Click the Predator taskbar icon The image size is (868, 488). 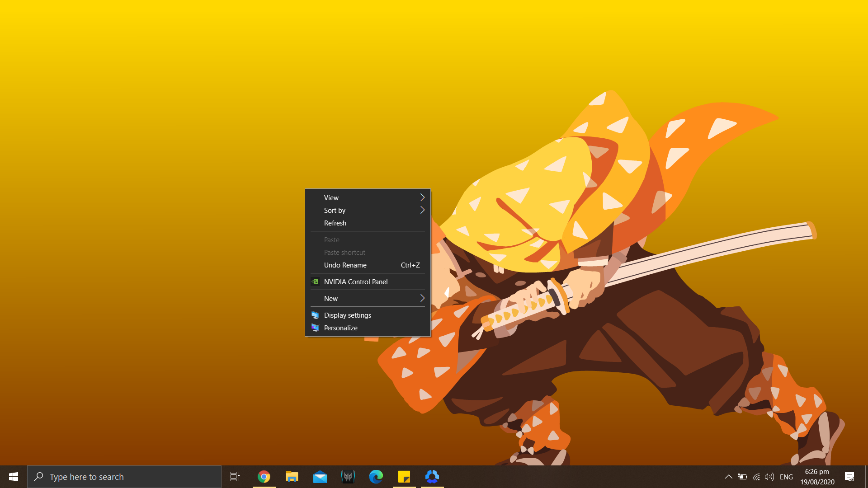[x=348, y=476]
